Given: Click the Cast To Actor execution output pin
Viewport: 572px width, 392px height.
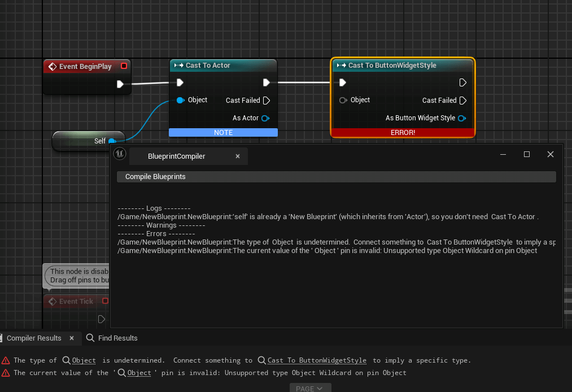Looking at the screenshot, I should point(267,83).
